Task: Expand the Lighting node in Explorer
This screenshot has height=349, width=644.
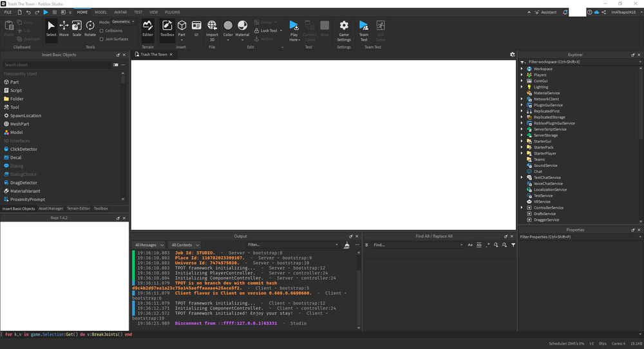Action: tap(522, 87)
